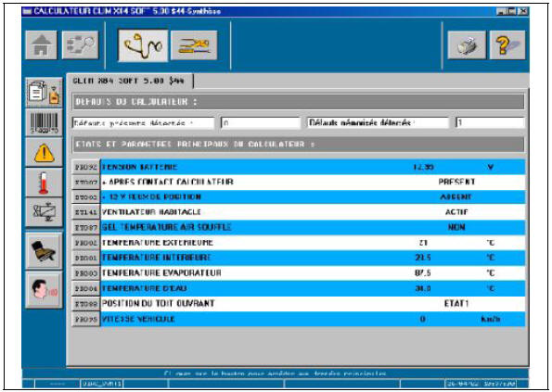The width and height of the screenshot is (552, 392).
Task: Select the stethoscope diagnostic mode icon
Action: click(x=143, y=45)
